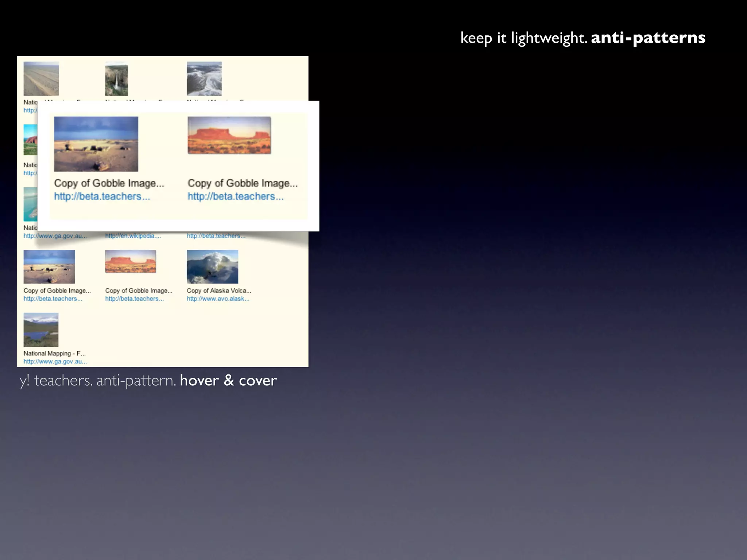Open the snowy mountain ridges thumbnail

tap(204, 79)
